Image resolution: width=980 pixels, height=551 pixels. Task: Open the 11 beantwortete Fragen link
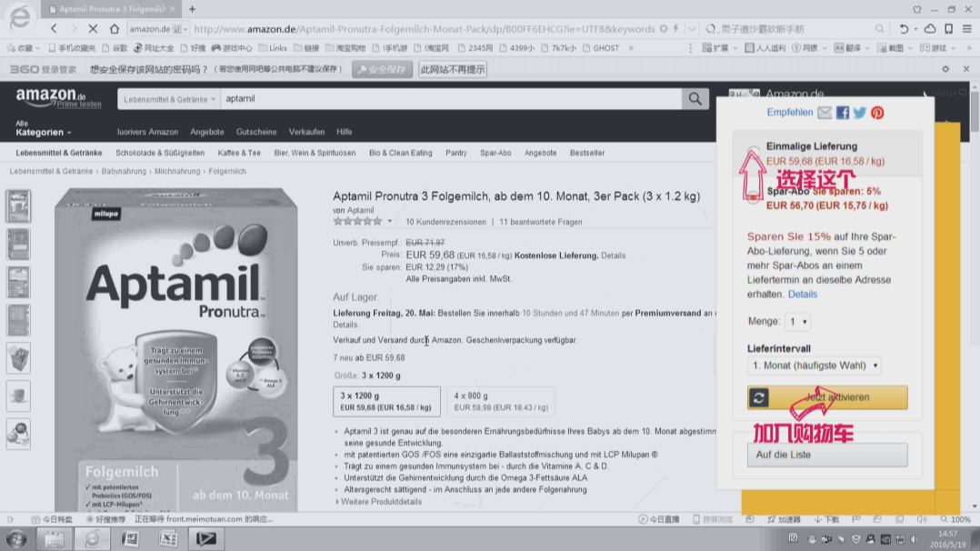pyautogui.click(x=541, y=222)
